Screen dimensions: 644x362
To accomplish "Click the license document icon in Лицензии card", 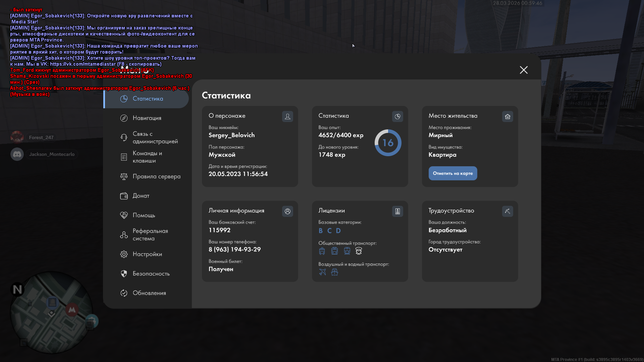I will 397,211.
